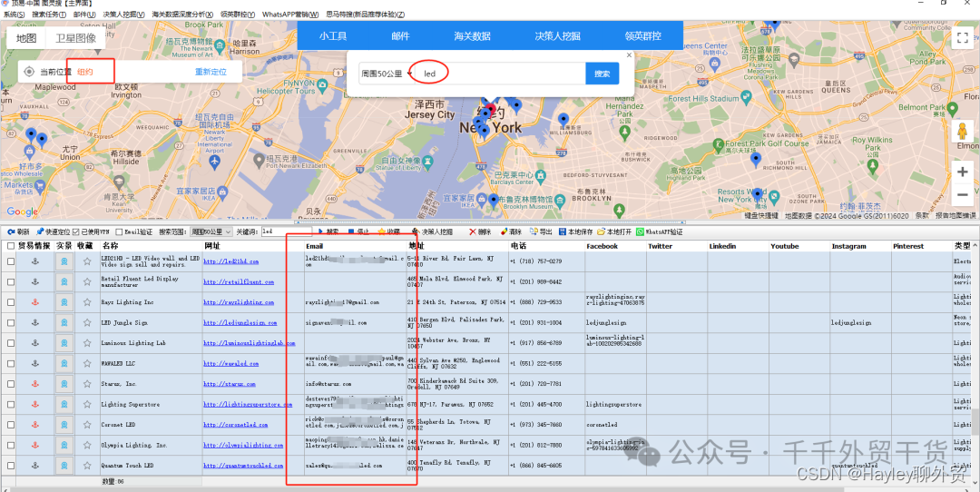Screen dimensions: 980x492
Task: Click the 快速定位 quick locate icon
Action: 40,231
